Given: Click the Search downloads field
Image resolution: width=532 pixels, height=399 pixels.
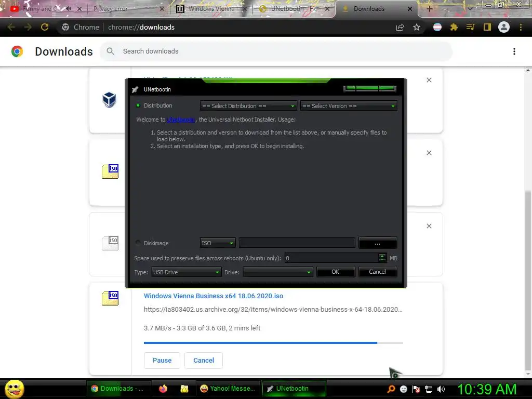Looking at the screenshot, I should tap(276, 51).
